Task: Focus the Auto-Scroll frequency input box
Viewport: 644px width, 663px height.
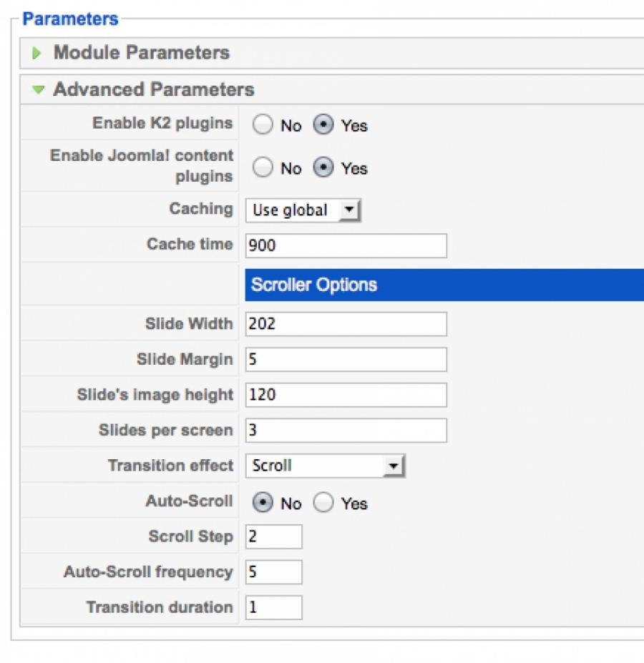Action: pyautogui.click(x=274, y=572)
